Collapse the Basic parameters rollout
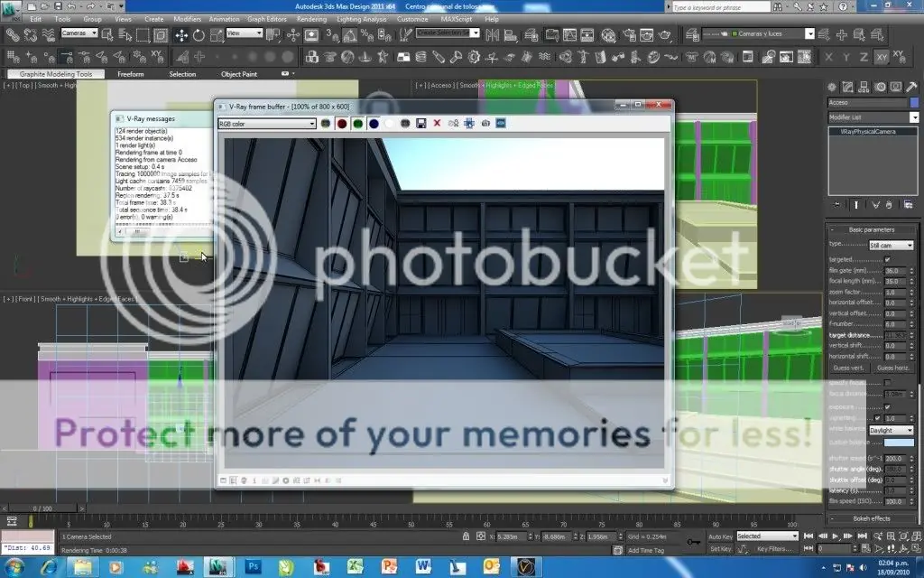 tap(872, 229)
